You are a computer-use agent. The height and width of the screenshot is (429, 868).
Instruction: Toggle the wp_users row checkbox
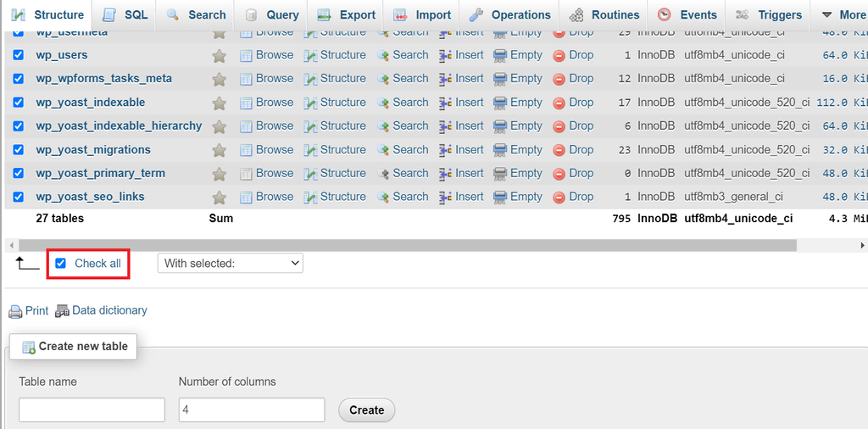click(x=19, y=55)
